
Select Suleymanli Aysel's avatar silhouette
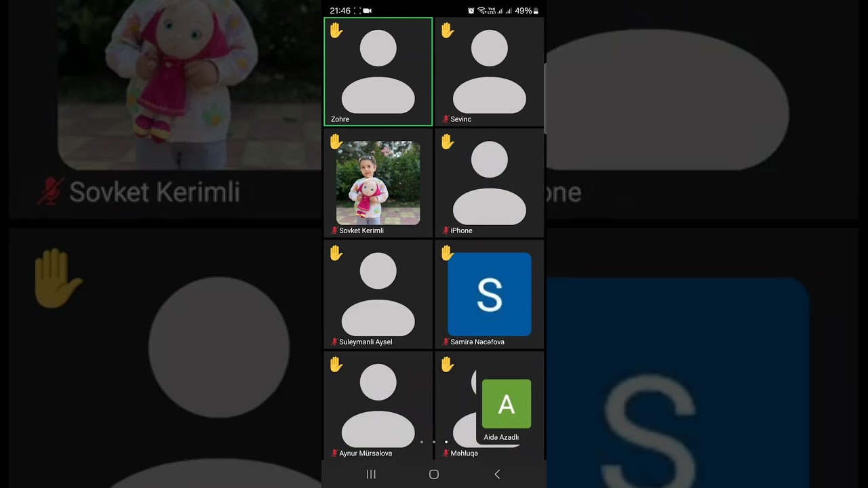pyautogui.click(x=378, y=294)
